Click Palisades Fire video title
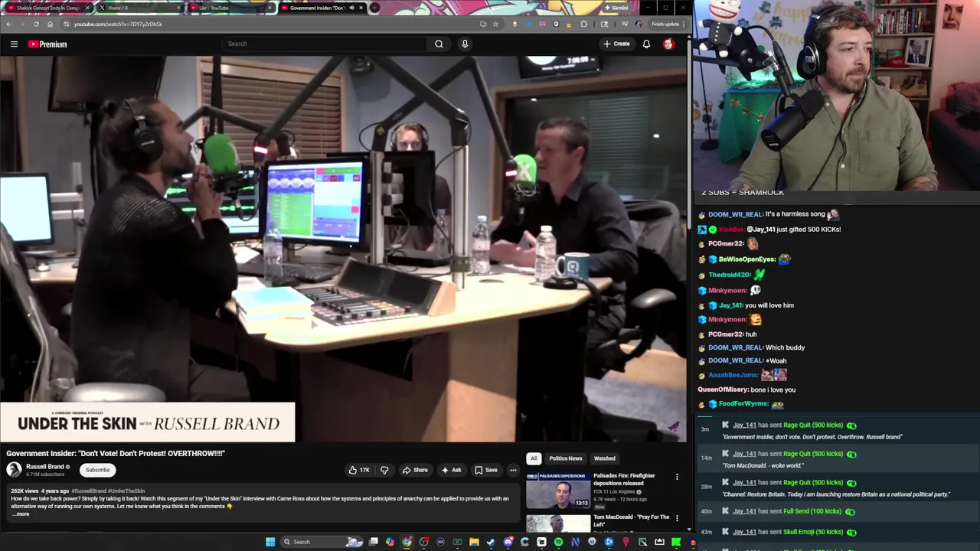 tap(624, 479)
